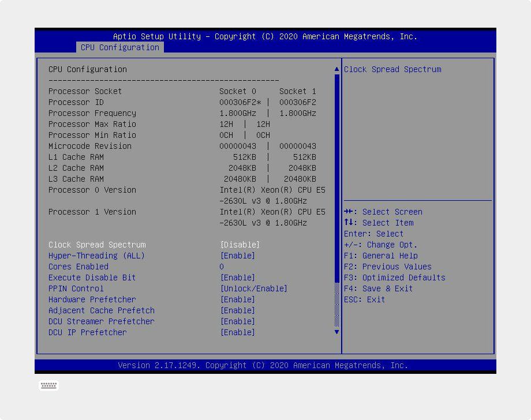Screen dimensions: 531x420
Task: Change the Clock Spread Spectrum [Disable] value
Action: click(240, 245)
